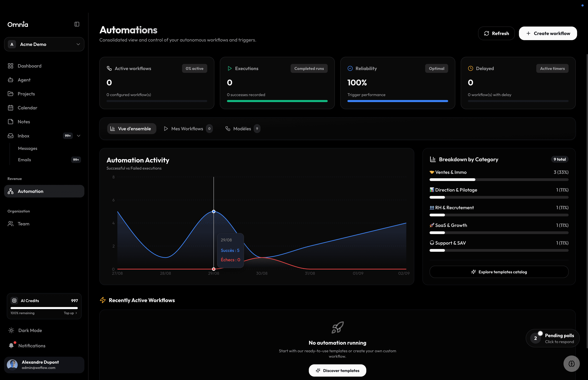Click Breakdown by Category chart icon
The height and width of the screenshot is (380, 588).
pyautogui.click(x=433, y=159)
